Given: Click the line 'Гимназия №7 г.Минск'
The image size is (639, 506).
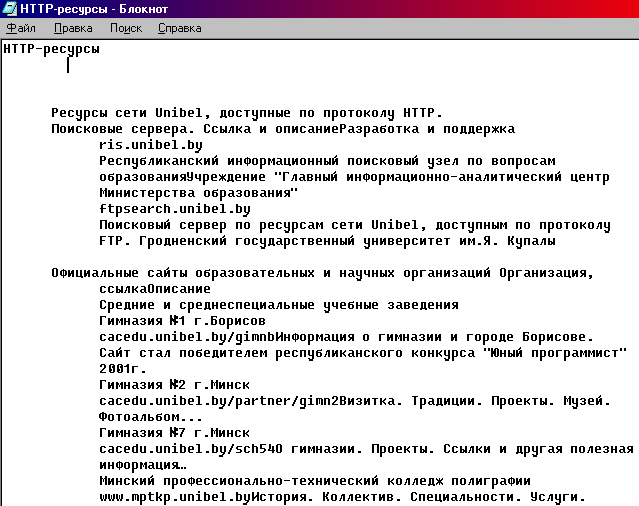Looking at the screenshot, I should pyautogui.click(x=174, y=433).
